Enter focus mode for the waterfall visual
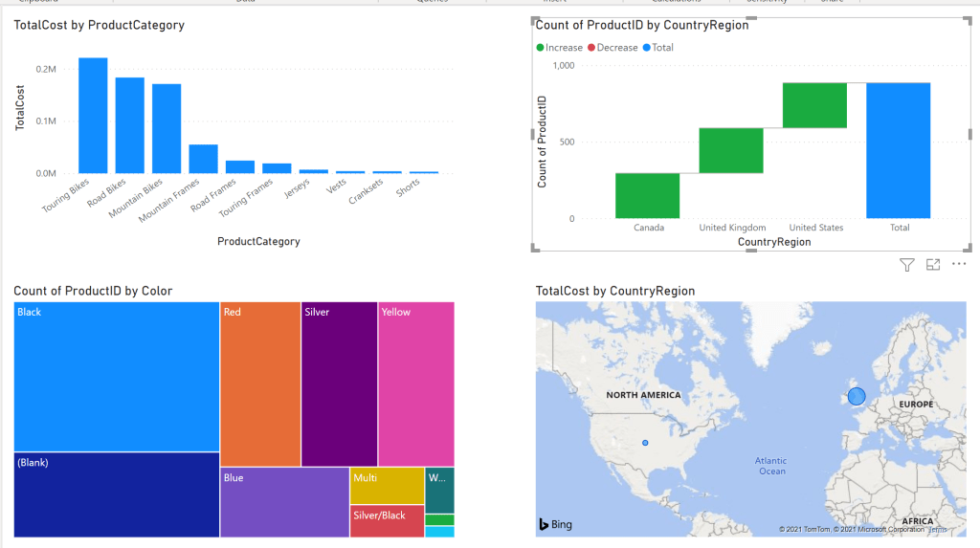Image resolution: width=980 pixels, height=548 pixels. tap(933, 265)
